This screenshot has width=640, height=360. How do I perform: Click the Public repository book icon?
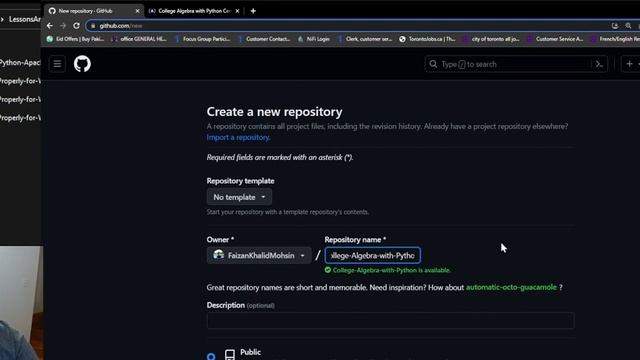230,354
